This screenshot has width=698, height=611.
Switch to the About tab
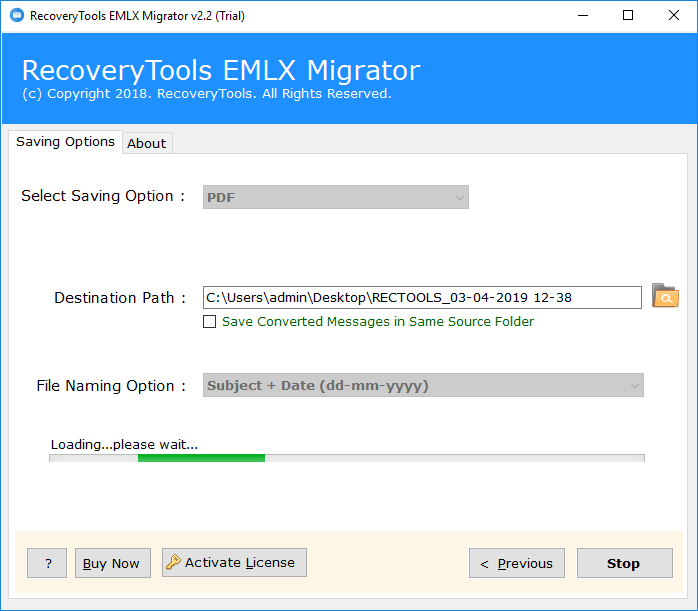tap(147, 143)
